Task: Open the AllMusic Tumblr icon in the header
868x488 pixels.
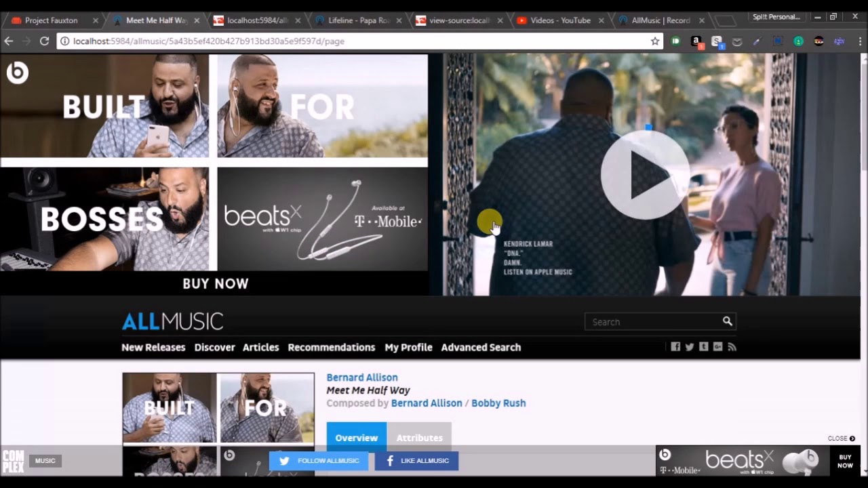Action: click(704, 346)
